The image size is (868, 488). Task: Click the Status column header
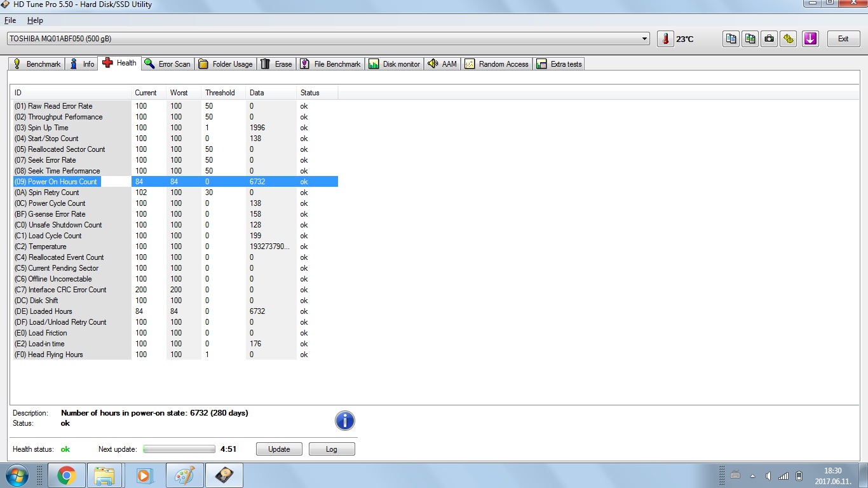pos(317,93)
